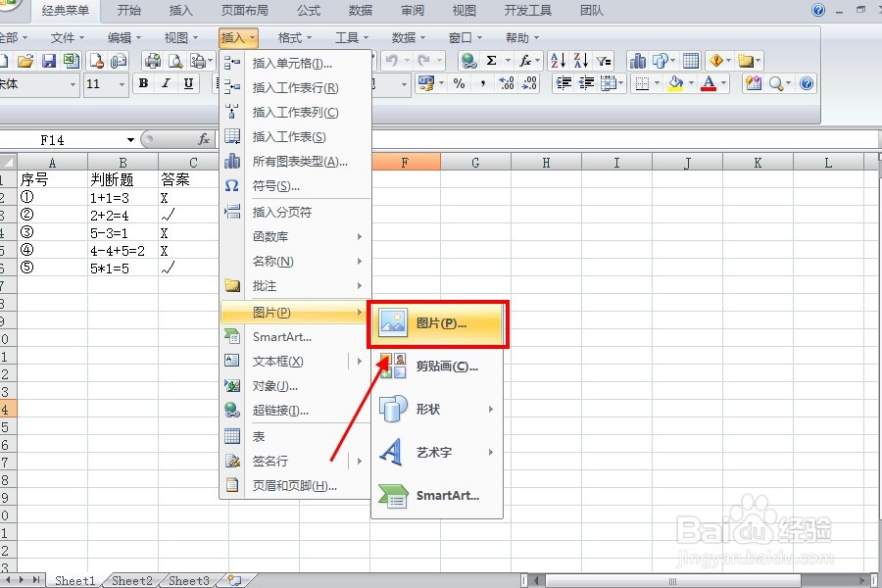Apply percent style from the toolbar
This screenshot has width=882, height=588.
click(x=459, y=84)
